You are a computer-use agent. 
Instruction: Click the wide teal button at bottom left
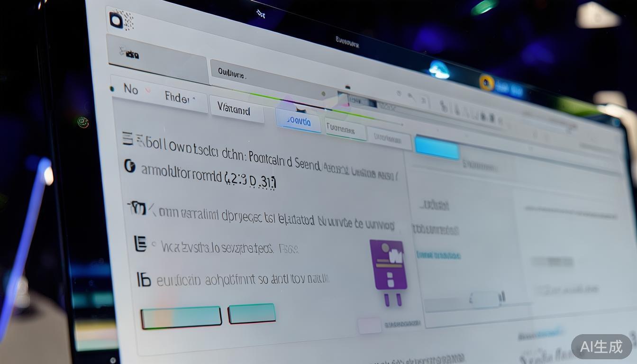[x=181, y=317]
